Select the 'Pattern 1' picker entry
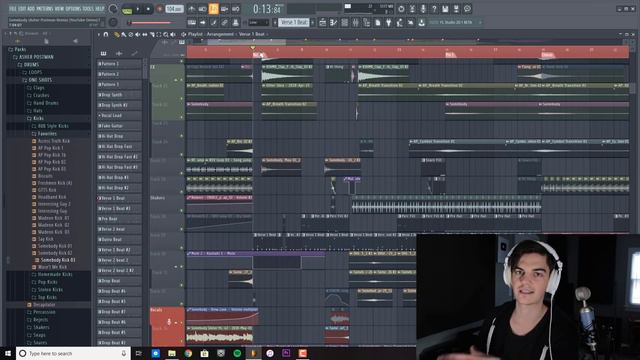640x360 pixels. click(x=119, y=64)
